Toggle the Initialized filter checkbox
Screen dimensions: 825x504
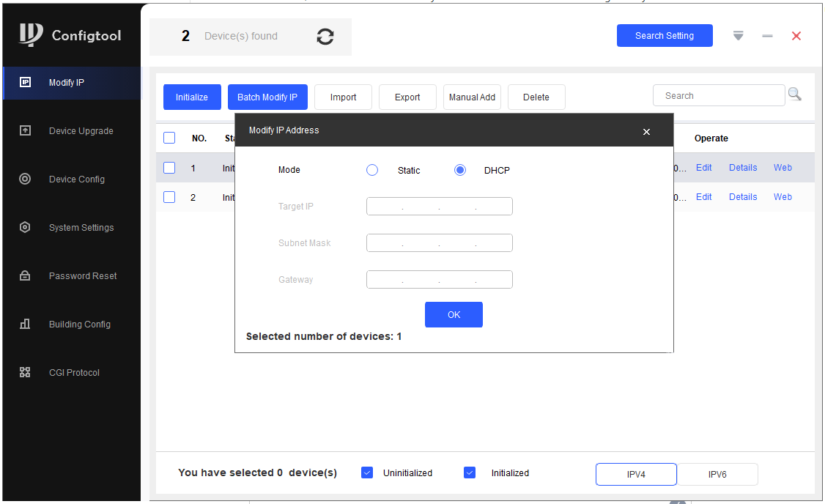(470, 472)
